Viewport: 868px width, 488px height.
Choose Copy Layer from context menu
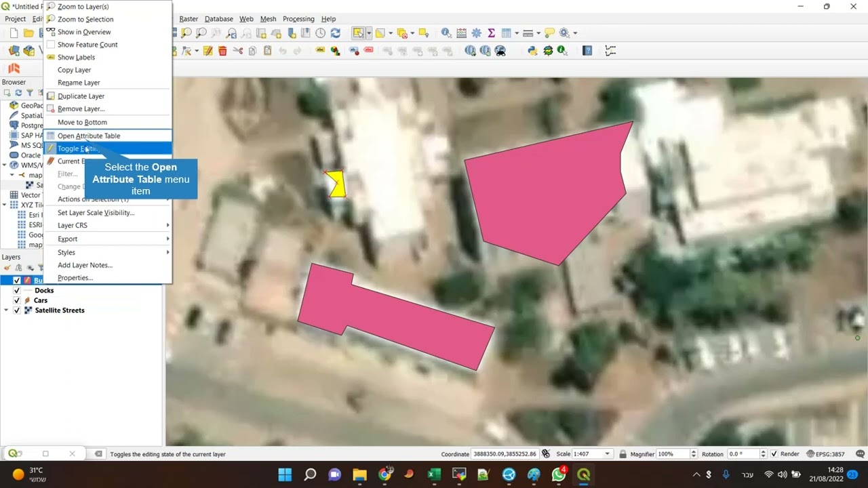pos(107,70)
